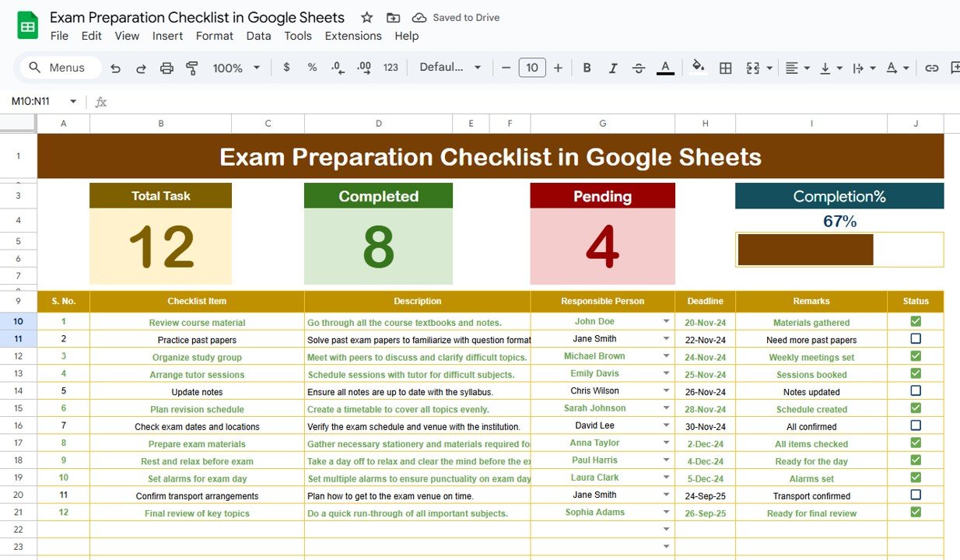960x560 pixels.
Task: Click the formula bar input
Action: tap(537, 101)
